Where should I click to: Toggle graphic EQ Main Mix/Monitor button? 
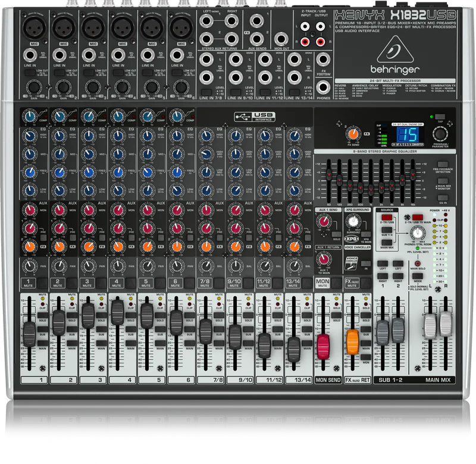(x=443, y=181)
